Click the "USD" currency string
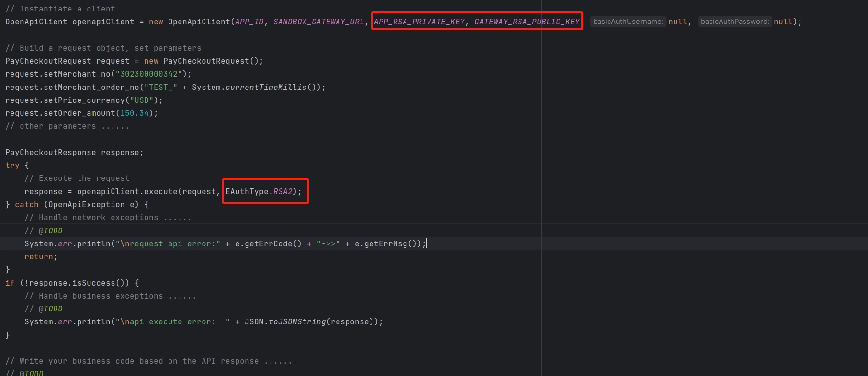The width and height of the screenshot is (868, 376). click(x=142, y=100)
